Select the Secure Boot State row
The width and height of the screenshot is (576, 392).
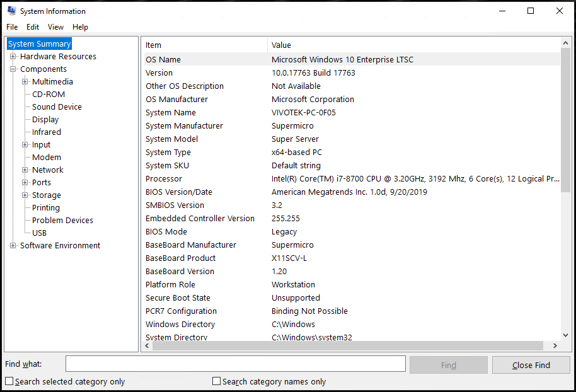[352, 297]
